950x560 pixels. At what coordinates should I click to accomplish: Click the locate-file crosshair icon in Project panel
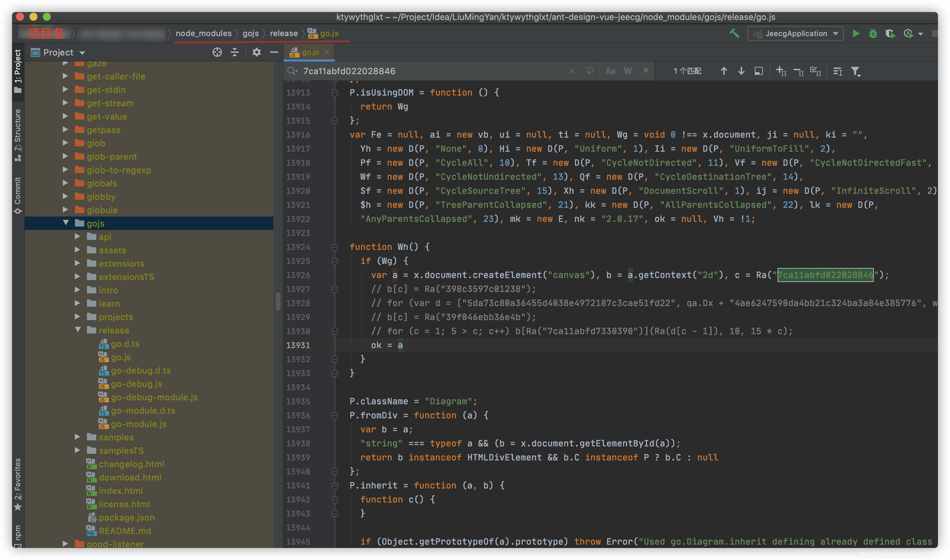point(217,52)
